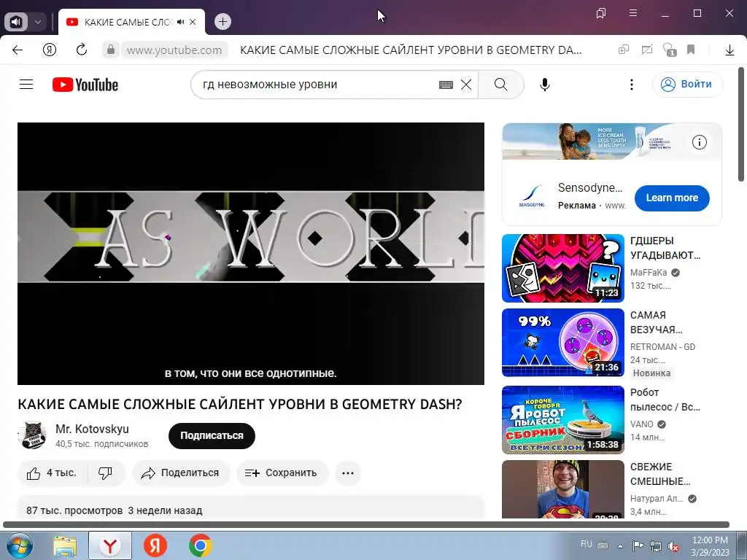Open the СВЕЖИЕ СМЕШНЫЕ video title
747x560 pixels.
coord(659,474)
